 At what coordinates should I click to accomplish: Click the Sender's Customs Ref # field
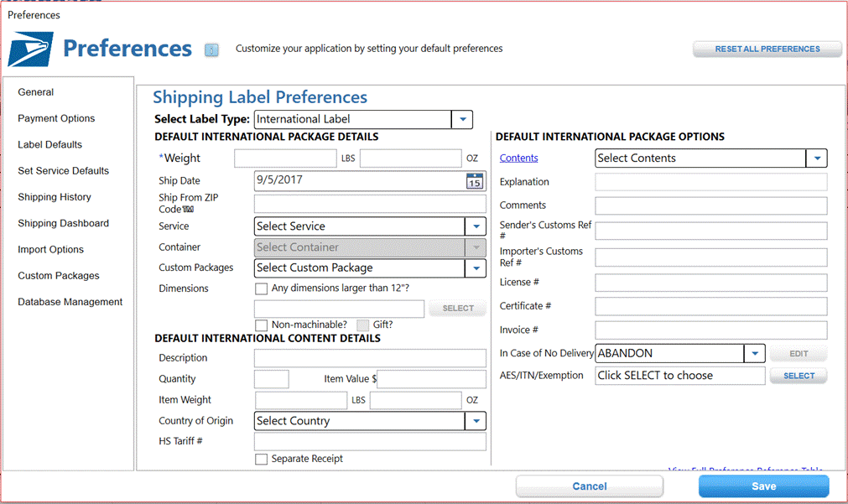tap(711, 231)
